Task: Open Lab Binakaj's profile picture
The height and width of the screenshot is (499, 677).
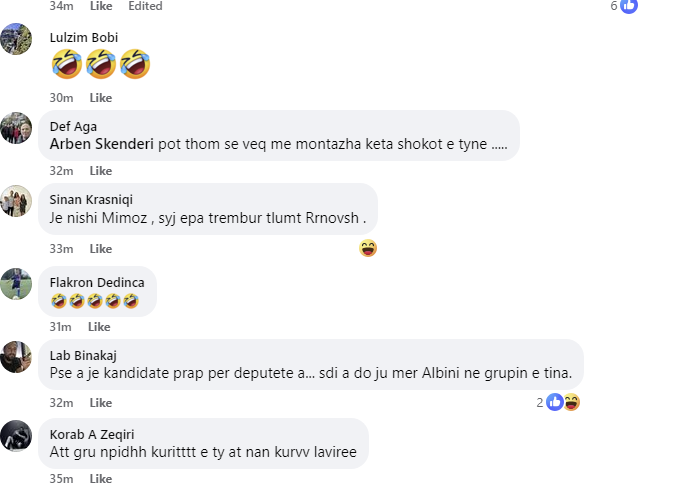Action: pos(16,356)
